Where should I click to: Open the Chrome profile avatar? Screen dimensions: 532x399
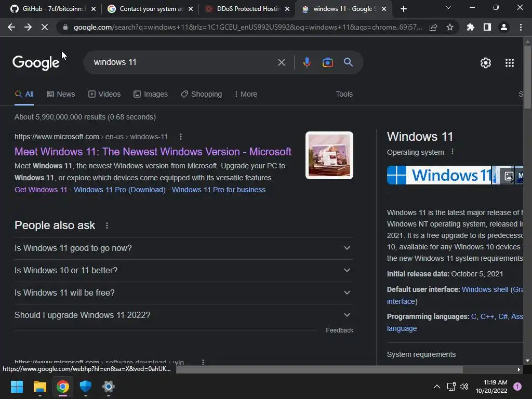pos(503,27)
